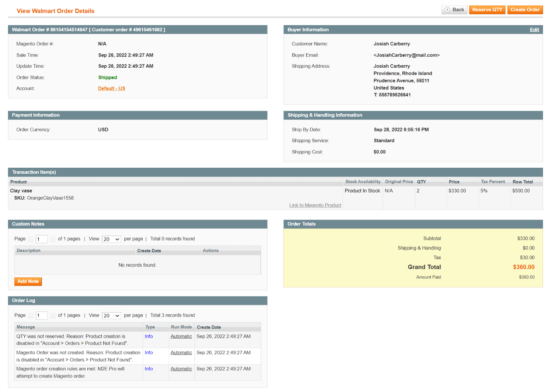Viewport: 549px width, 392px height.
Task: Click the Ship By Date value
Action: pos(401,129)
